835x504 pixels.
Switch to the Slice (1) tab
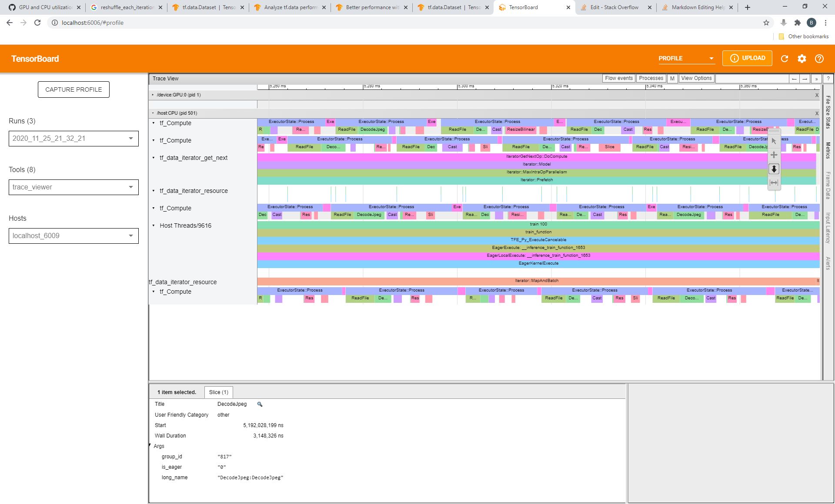[219, 392]
